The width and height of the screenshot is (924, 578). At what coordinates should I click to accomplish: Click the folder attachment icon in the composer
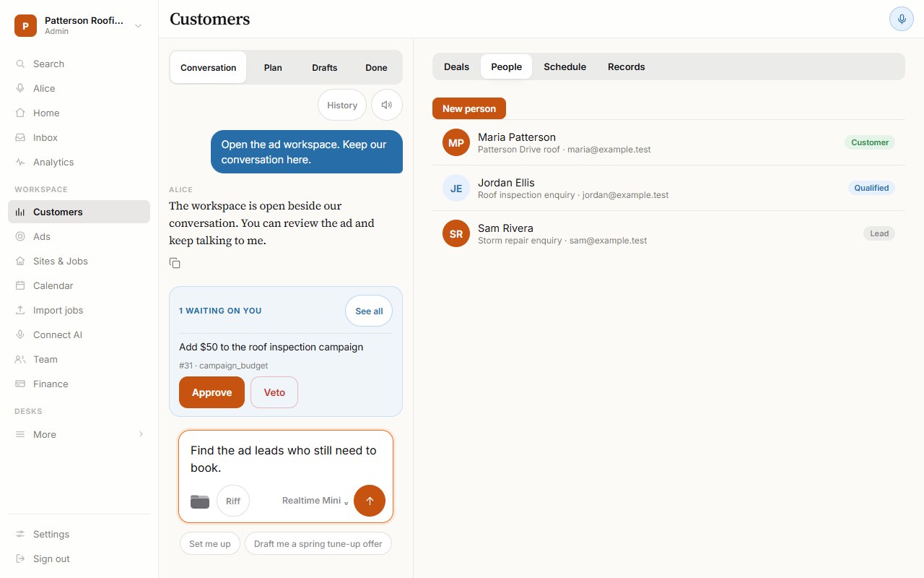click(200, 501)
